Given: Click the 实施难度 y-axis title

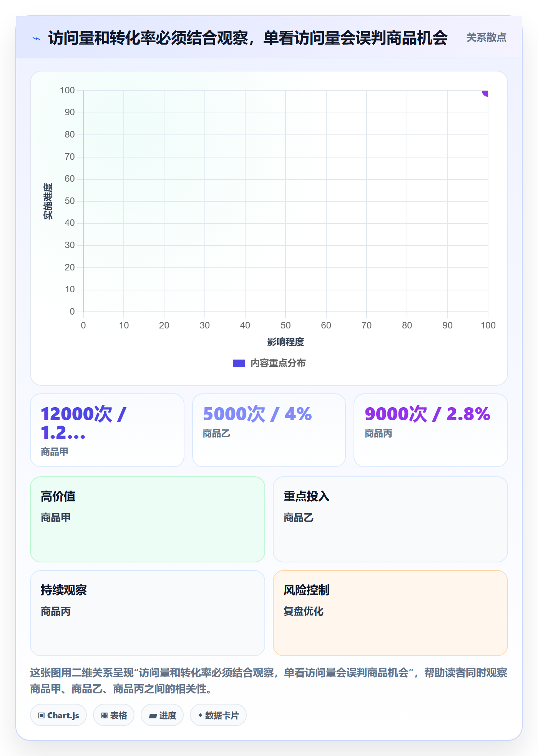Looking at the screenshot, I should pos(48,201).
